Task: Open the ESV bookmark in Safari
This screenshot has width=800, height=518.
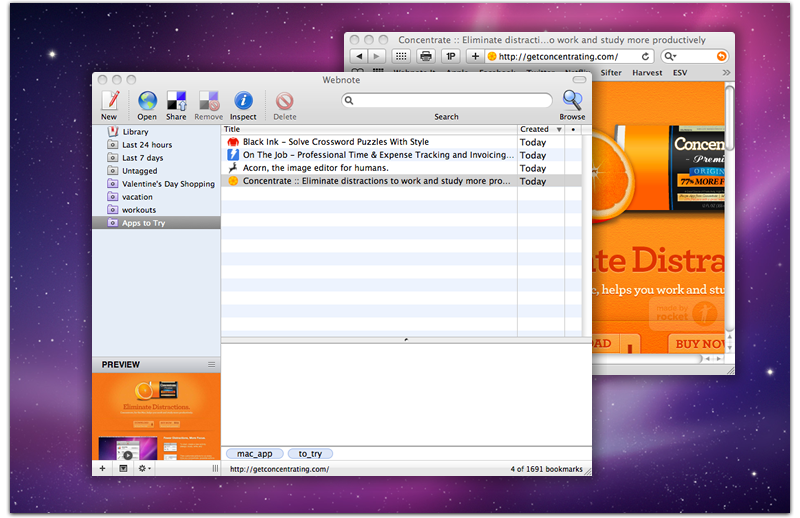Action: click(680, 73)
